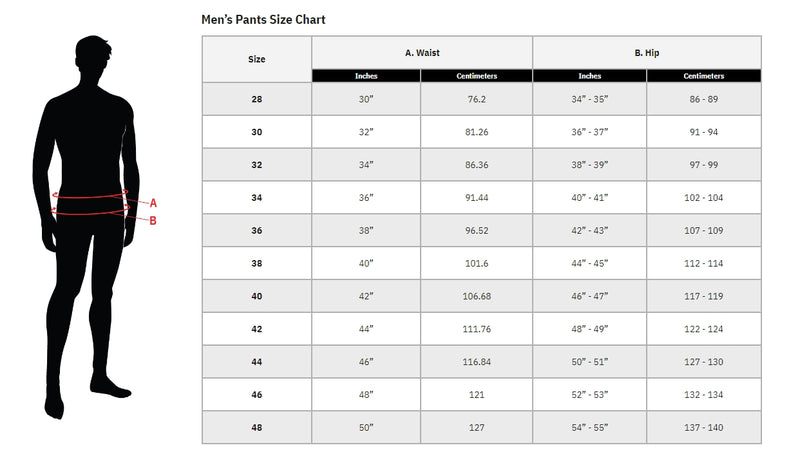The width and height of the screenshot is (800, 461).
Task: Click the red letter A waist marker
Action: [x=154, y=202]
